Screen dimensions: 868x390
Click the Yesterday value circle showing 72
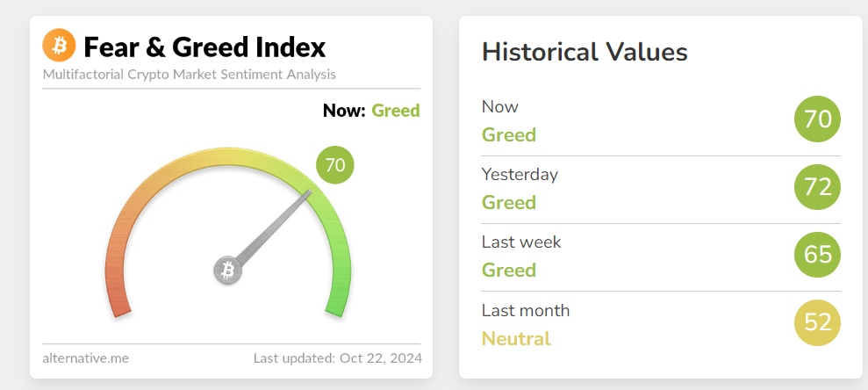pos(817,187)
